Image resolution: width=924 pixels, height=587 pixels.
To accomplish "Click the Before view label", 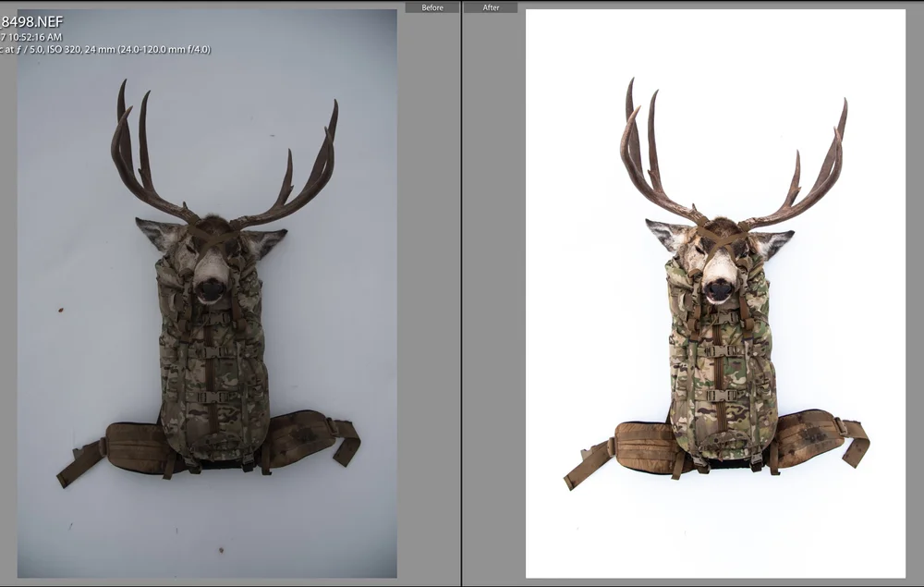I will 432,7.
